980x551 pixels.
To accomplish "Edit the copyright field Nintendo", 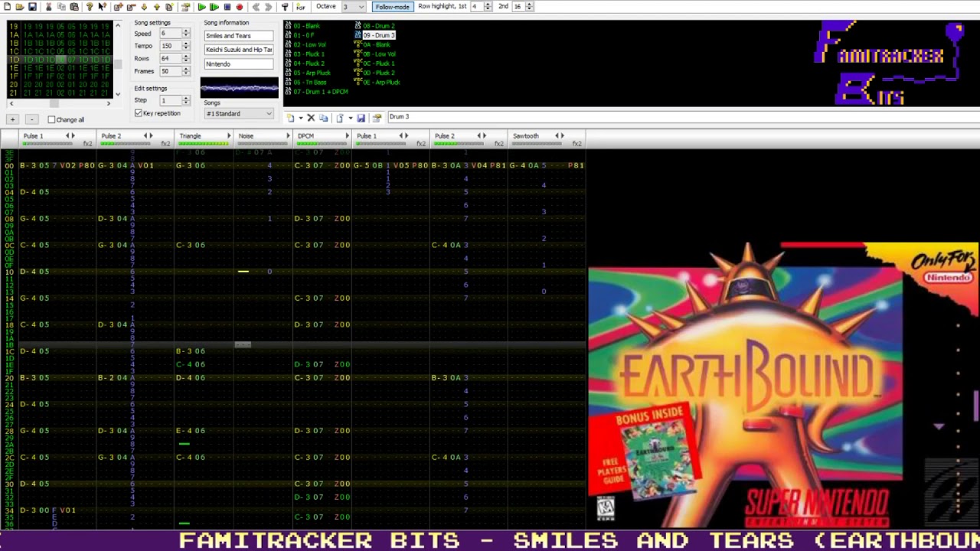I will [238, 64].
